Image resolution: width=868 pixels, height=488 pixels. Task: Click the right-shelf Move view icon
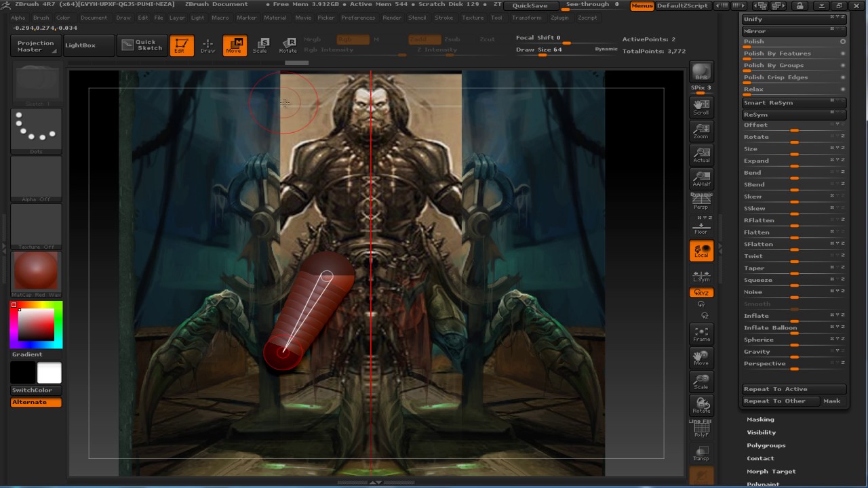[x=701, y=358]
